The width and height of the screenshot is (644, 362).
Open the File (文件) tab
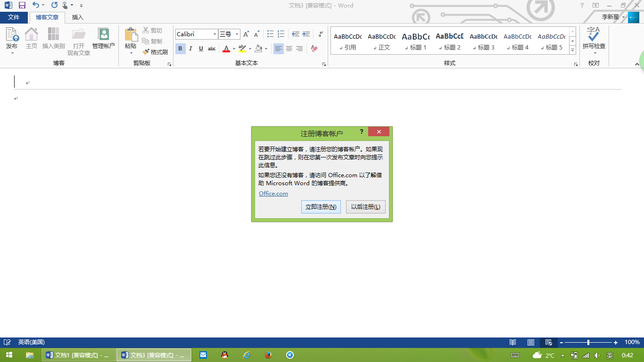pyautogui.click(x=14, y=17)
